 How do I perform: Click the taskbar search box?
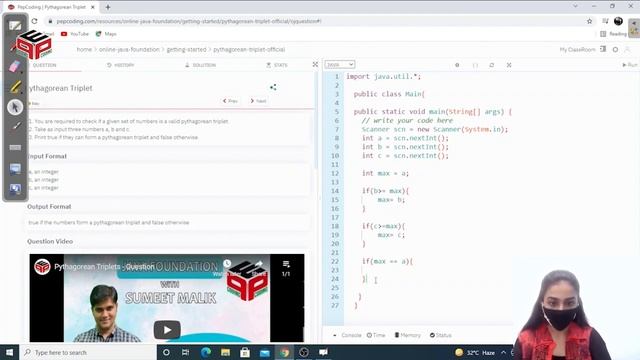point(88,352)
